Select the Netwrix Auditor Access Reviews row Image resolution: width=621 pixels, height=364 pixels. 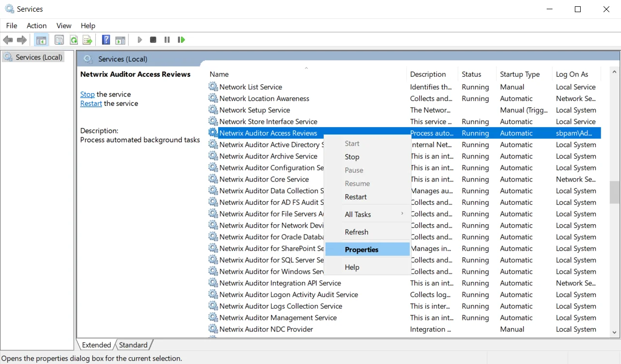(404, 133)
